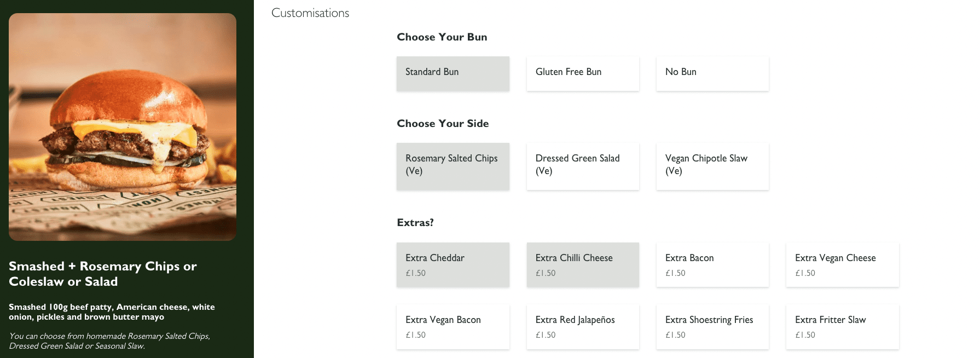Viewport: 980px width, 358px height.
Task: Click the Extras? section heading
Action: point(415,222)
